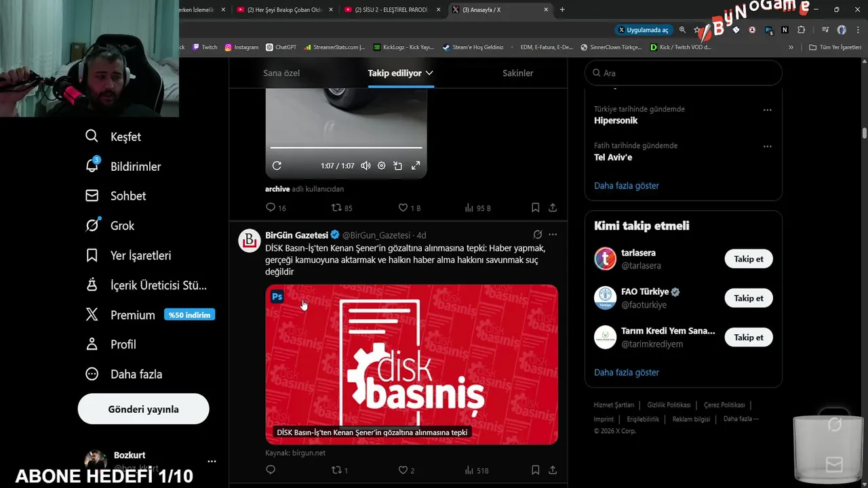Open Hipersonik trend options dots

tap(767, 110)
